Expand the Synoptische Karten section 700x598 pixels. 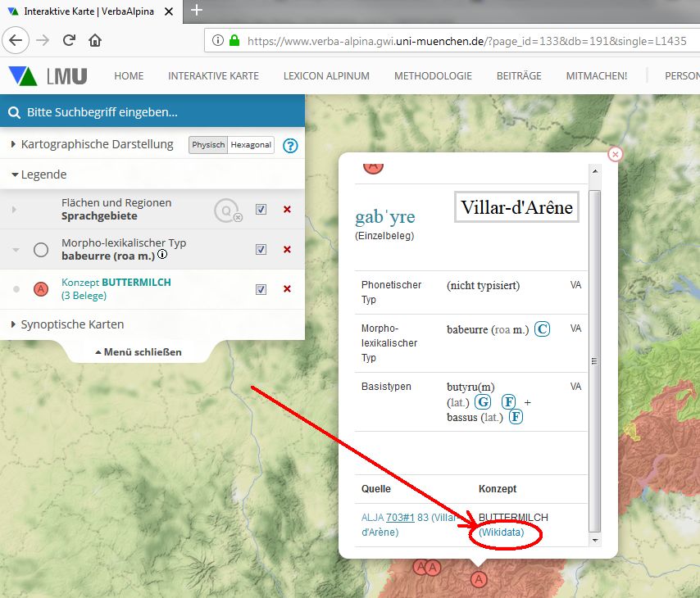[x=67, y=324]
